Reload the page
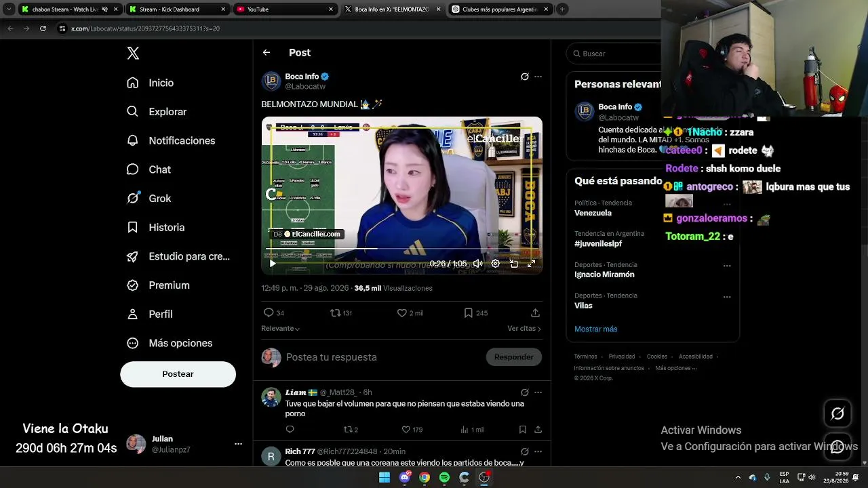This screenshot has width=868, height=488. pos(43,28)
